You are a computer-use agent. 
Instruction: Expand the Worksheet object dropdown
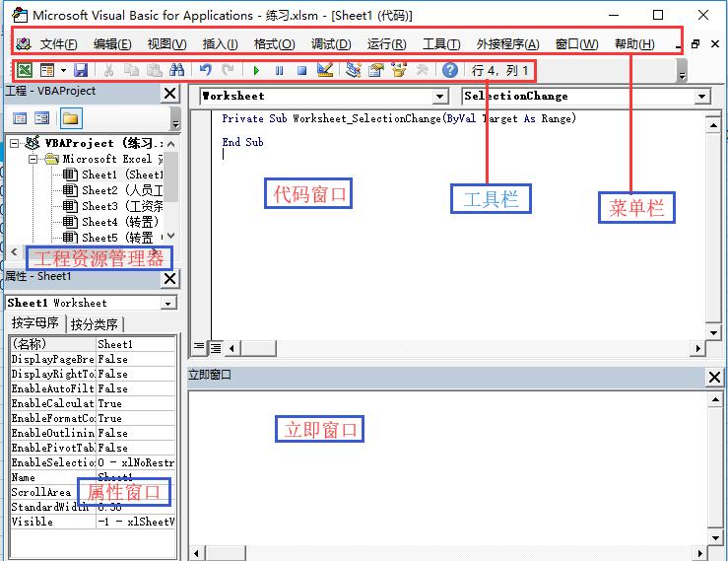click(439, 97)
